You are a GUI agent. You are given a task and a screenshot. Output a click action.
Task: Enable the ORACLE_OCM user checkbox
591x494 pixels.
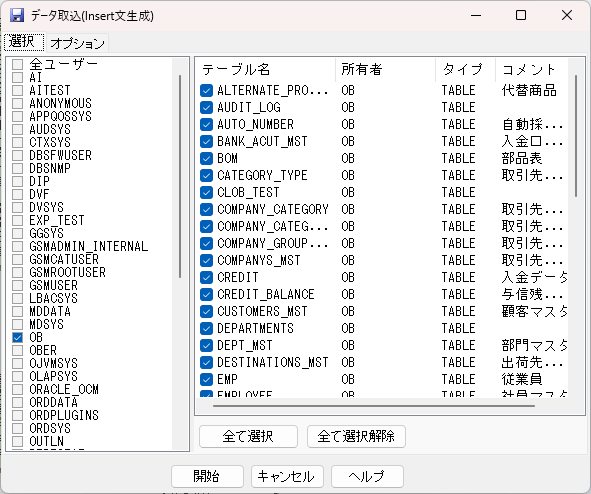pos(17,389)
